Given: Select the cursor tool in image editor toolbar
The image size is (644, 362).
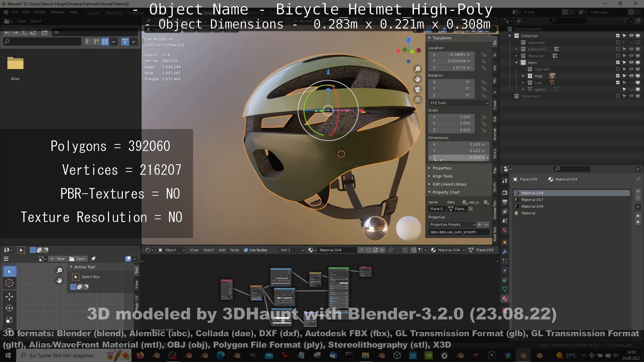Looking at the screenshot, I should click(9, 283).
